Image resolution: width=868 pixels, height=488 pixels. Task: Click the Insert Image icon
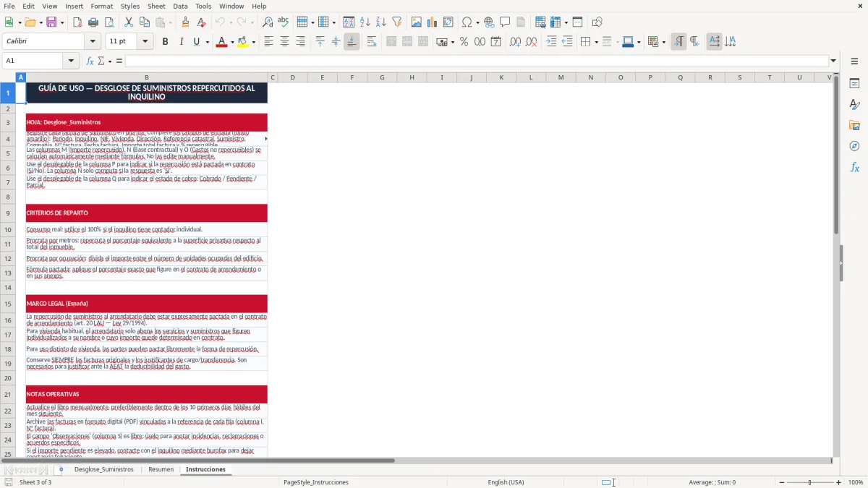[417, 22]
